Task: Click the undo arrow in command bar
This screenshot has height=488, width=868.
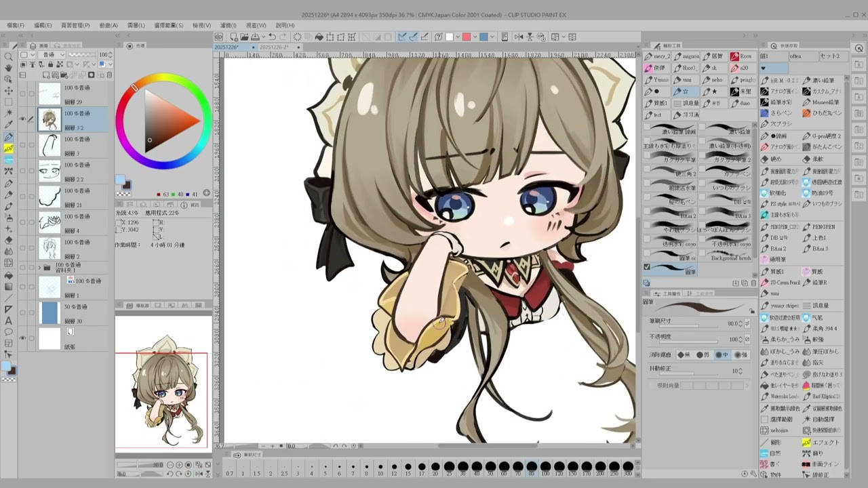Action: [x=272, y=37]
